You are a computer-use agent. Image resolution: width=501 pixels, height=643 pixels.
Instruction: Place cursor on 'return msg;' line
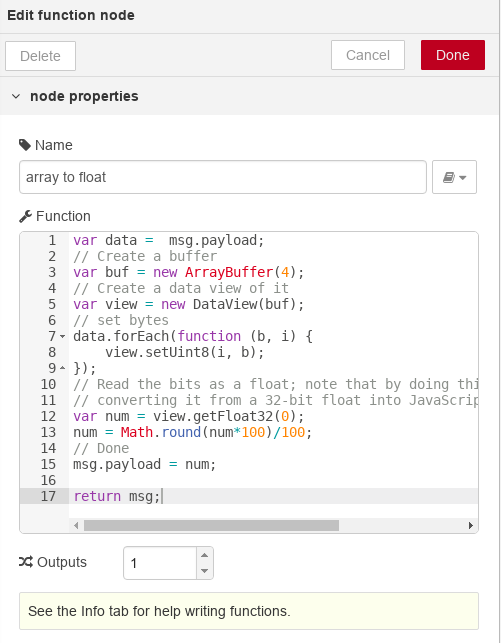[117, 496]
